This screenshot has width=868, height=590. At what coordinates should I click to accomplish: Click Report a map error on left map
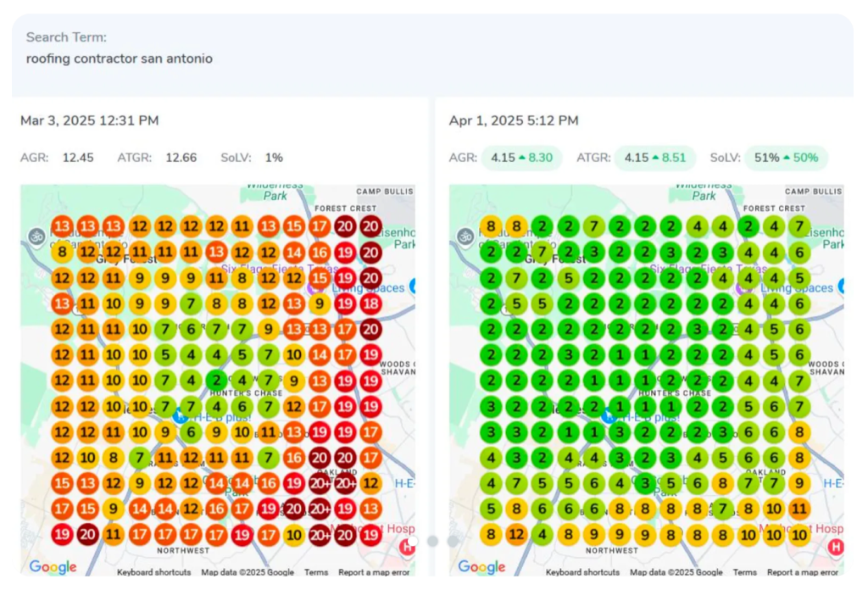click(x=375, y=572)
